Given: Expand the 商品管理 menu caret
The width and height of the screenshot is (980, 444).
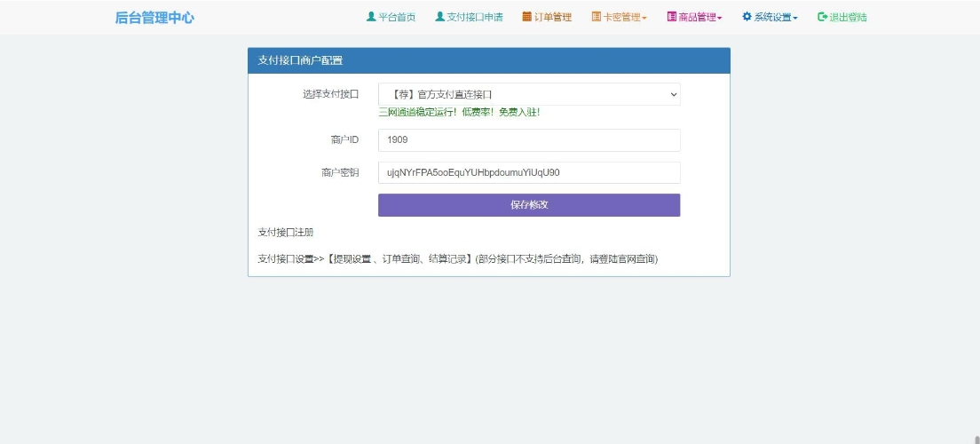Looking at the screenshot, I should [720, 18].
